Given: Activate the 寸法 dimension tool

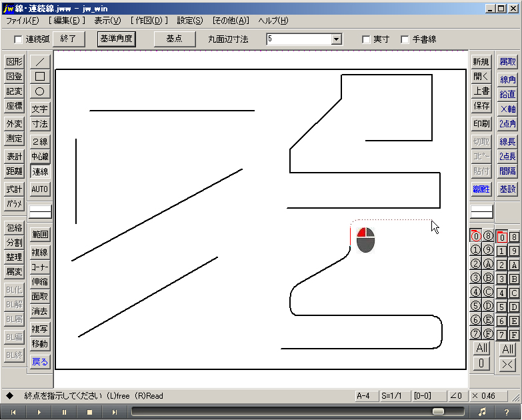Looking at the screenshot, I should [40, 124].
